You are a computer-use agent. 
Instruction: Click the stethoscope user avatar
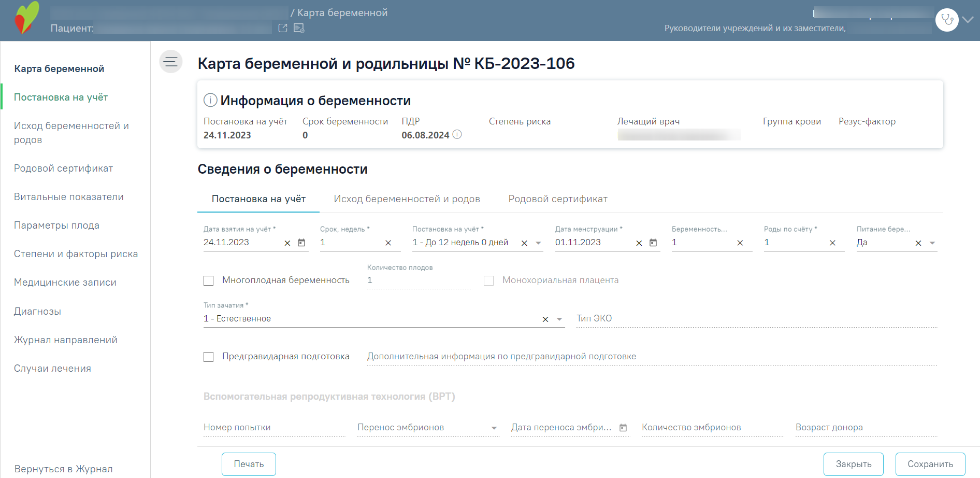947,20
